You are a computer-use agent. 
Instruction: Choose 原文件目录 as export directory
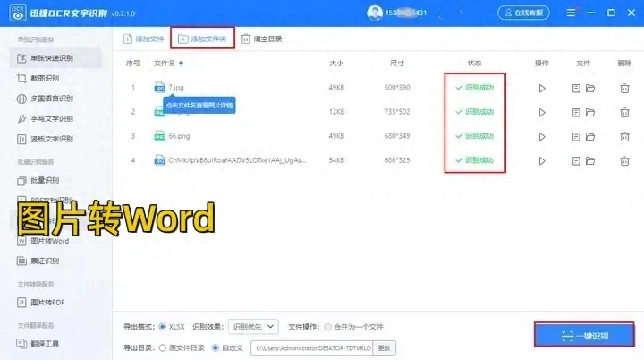pos(162,348)
